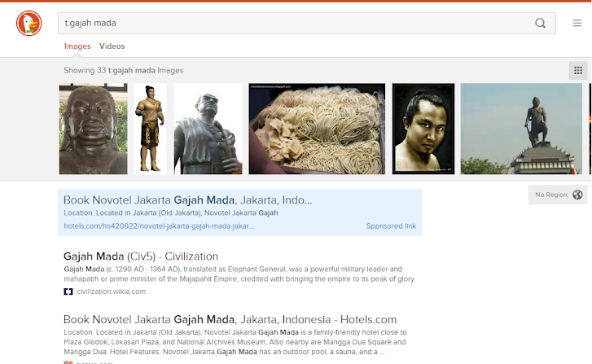The width and height of the screenshot is (592, 364).
Task: Open Gajah Mada (Civ5) - Civilization result
Action: (x=141, y=257)
